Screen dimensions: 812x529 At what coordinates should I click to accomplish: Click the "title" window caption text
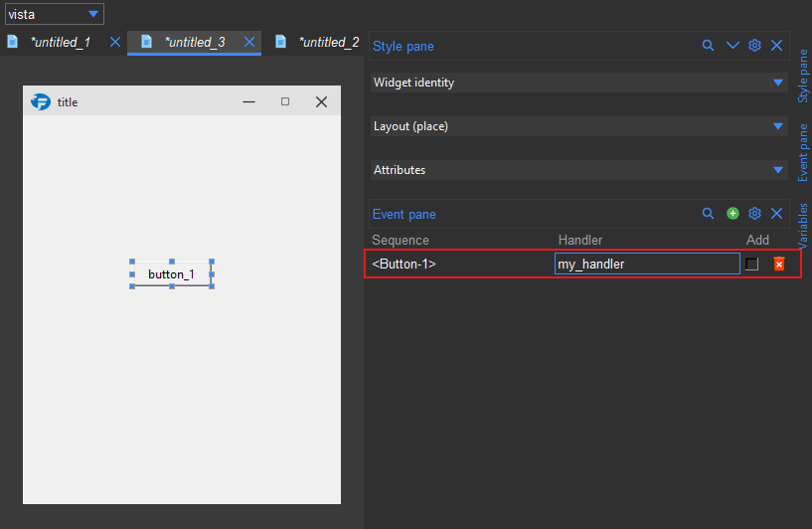(68, 102)
